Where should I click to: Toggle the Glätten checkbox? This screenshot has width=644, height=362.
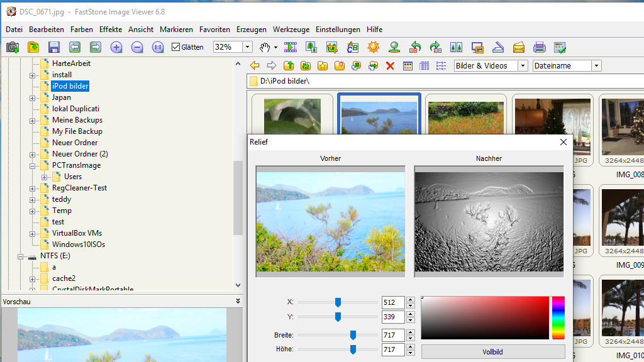point(176,47)
